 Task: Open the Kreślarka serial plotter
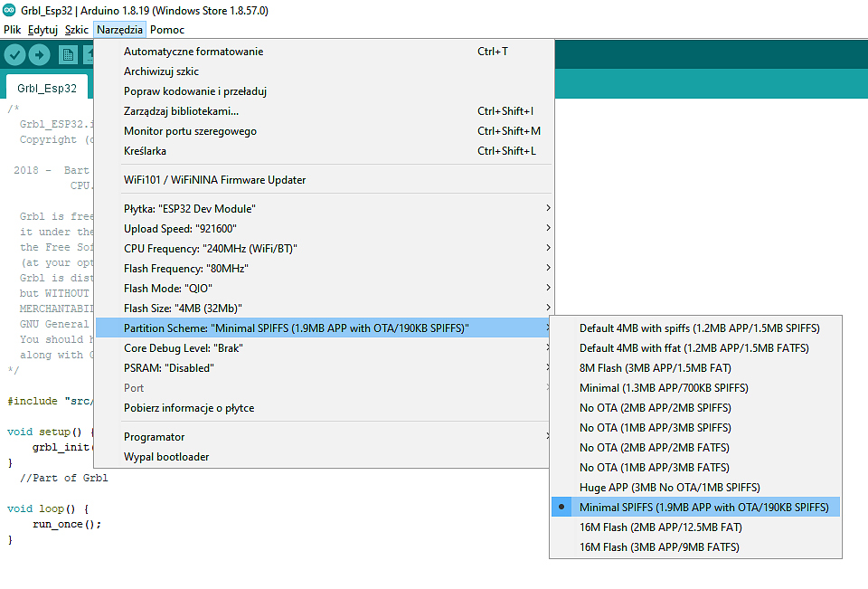pos(324,151)
